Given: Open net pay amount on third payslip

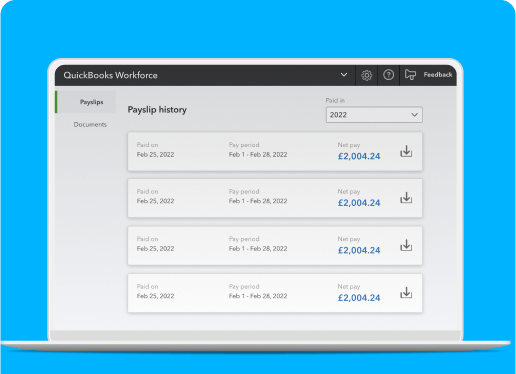Looking at the screenshot, I should (359, 250).
